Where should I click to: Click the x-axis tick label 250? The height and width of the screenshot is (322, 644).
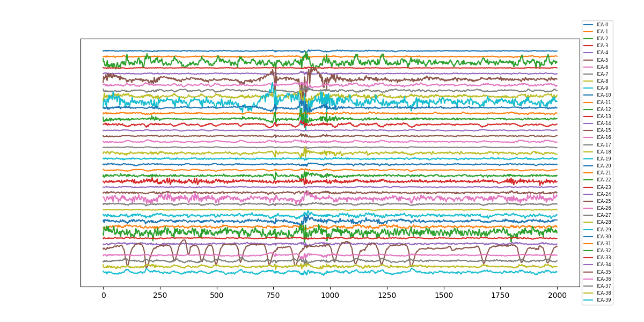coord(160,295)
